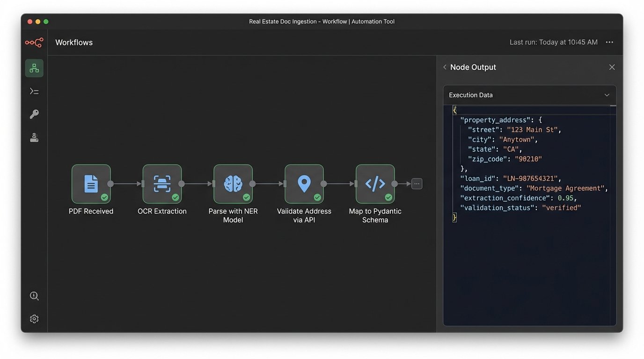This screenshot has width=644, height=359.
Task: Click the app logo at sidebar top
Action: [34, 42]
